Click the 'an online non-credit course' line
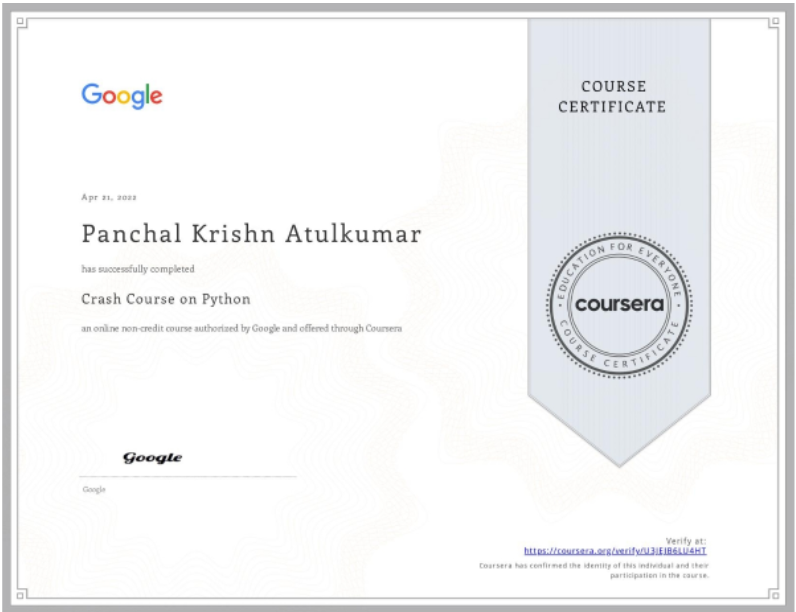 242,328
